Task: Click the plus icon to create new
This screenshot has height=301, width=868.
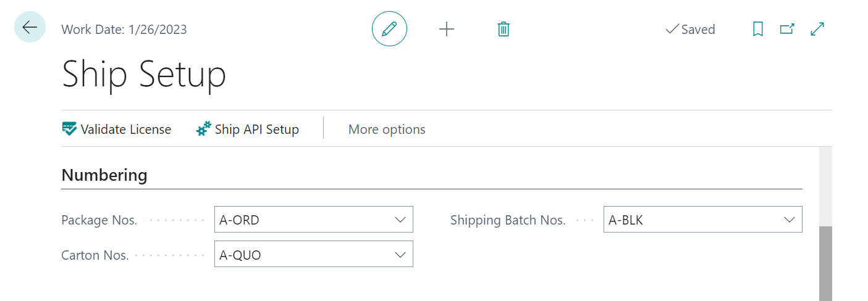Action: click(446, 29)
